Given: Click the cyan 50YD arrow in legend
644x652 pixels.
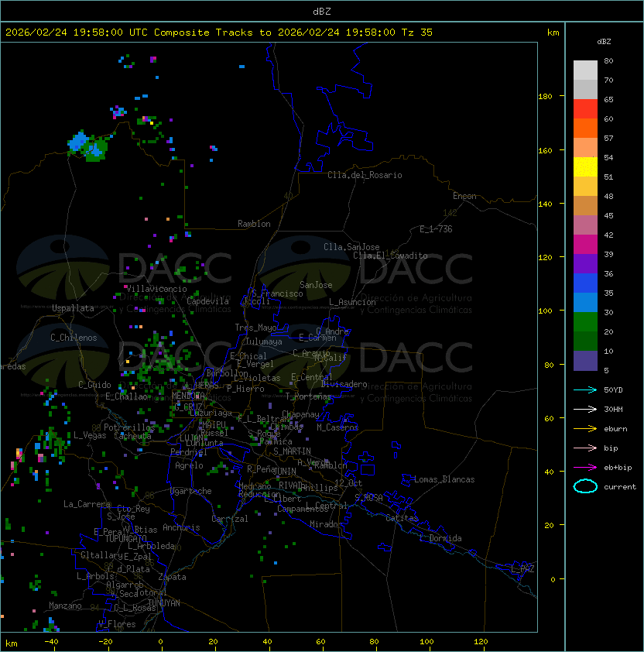Looking at the screenshot, I should point(585,389).
